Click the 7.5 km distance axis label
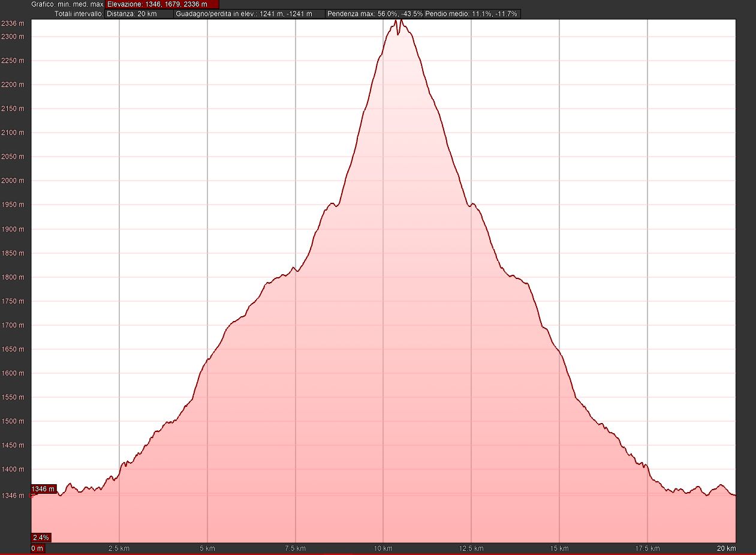The height and width of the screenshot is (555, 756). point(295,548)
